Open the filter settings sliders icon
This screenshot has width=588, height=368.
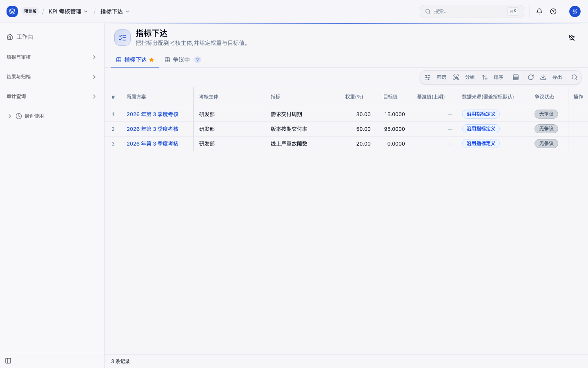pos(428,77)
